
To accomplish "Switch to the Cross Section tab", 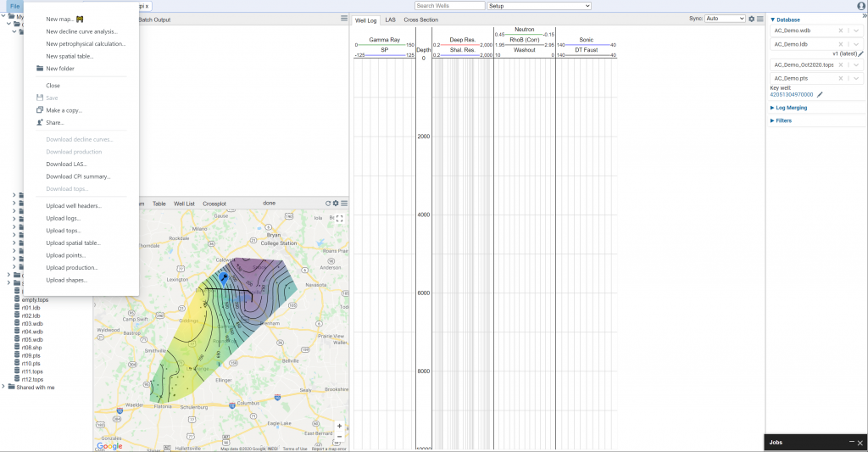I will tap(420, 20).
